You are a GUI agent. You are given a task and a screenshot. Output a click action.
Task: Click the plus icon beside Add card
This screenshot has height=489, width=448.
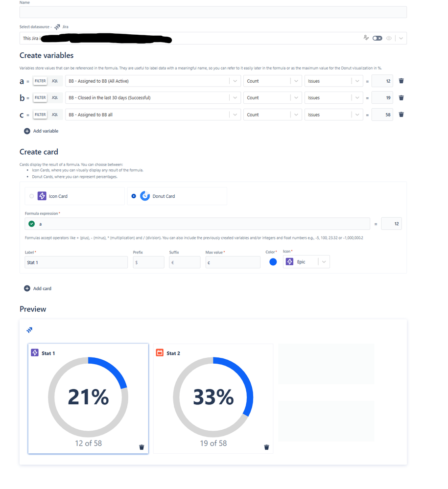point(27,288)
